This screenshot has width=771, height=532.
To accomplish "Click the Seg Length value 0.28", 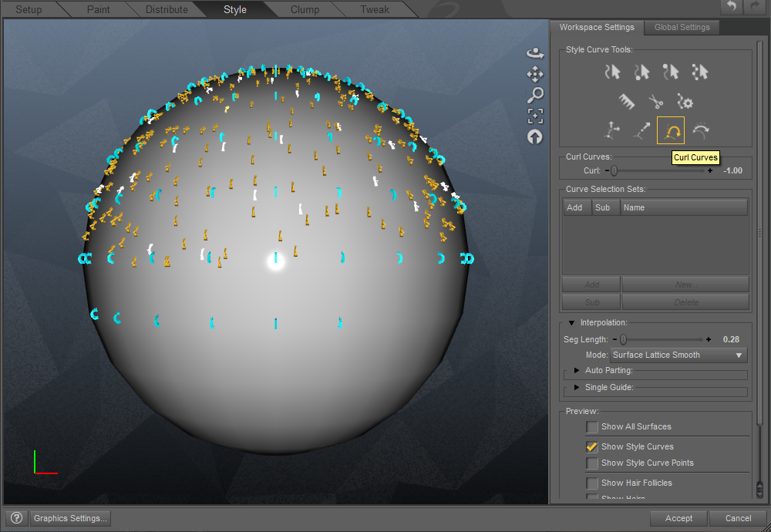I will click(731, 339).
